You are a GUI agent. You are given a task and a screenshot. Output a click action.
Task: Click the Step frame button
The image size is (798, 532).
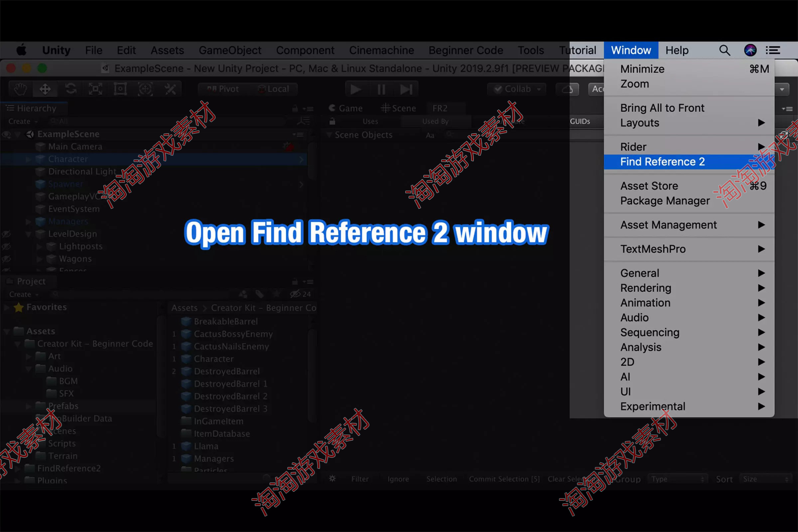click(406, 89)
